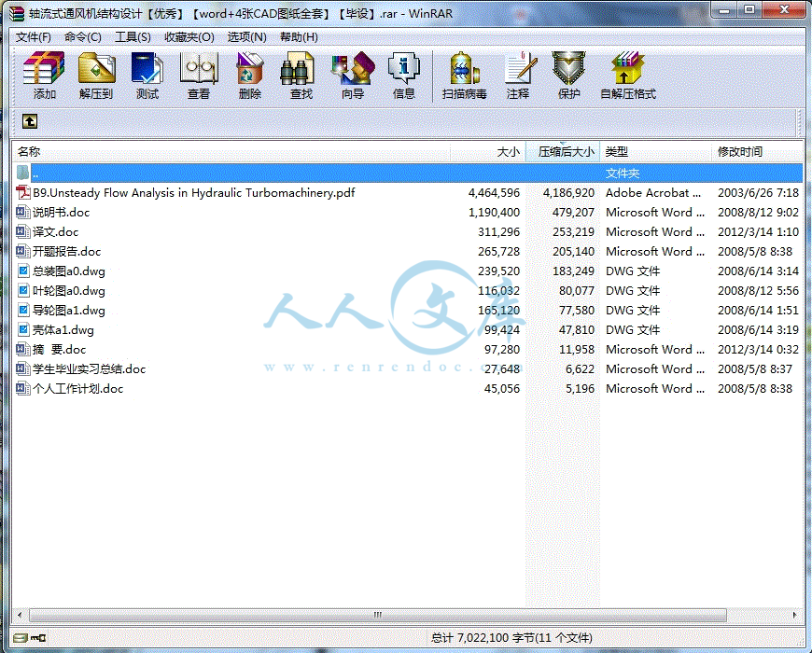The height and width of the screenshot is (653, 812).
Task: Click the 测试 (Test) toolbar icon
Action: [x=147, y=68]
